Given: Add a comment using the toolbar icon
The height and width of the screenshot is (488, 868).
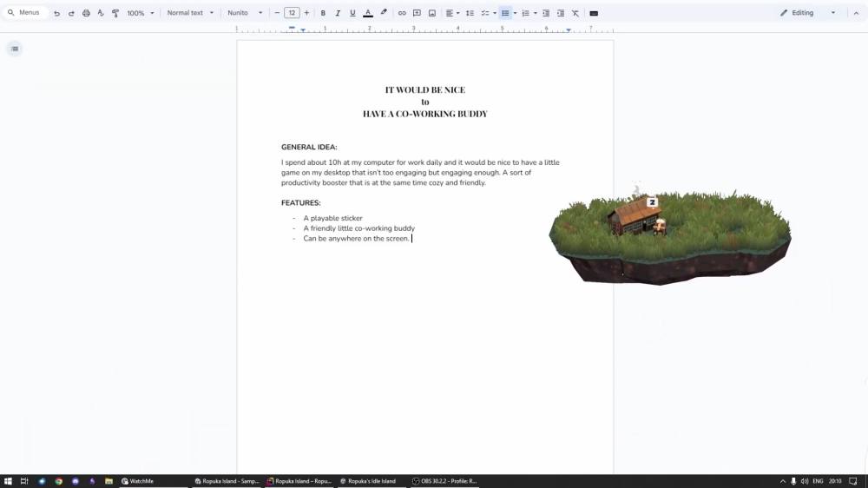Looking at the screenshot, I should tap(417, 13).
